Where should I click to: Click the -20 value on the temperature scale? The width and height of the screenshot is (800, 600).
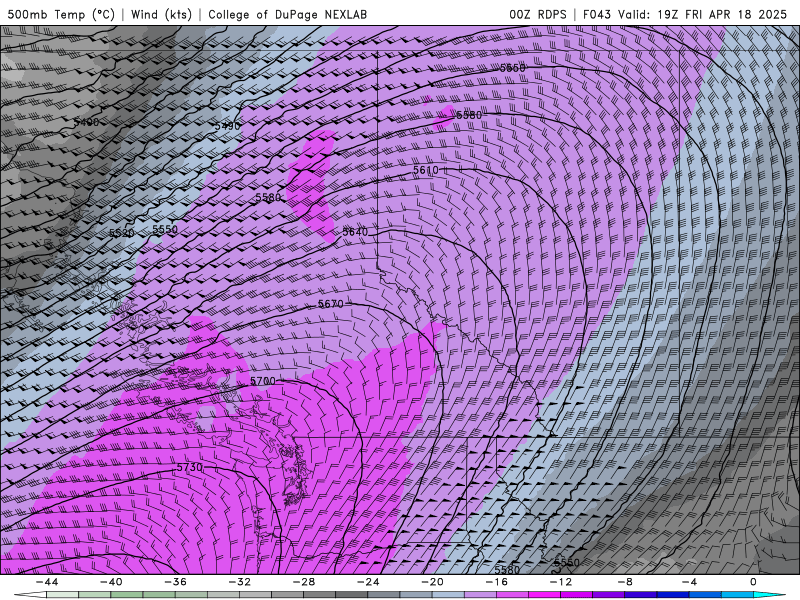point(433,582)
